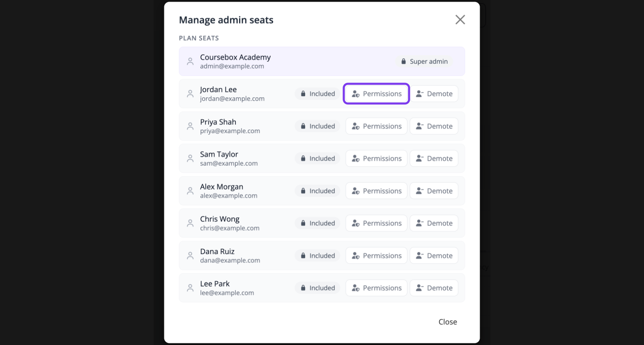Click the user avatar icon for Alex Morgan
This screenshot has width=644, height=345.
(190, 191)
